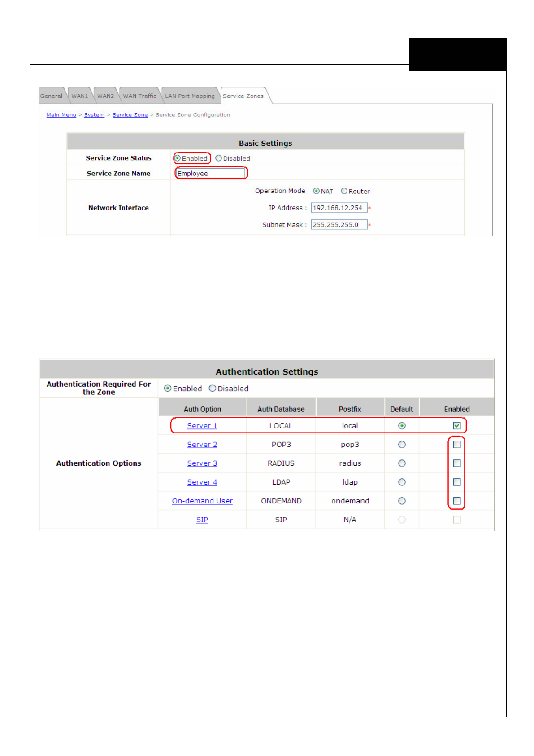Screen dimensions: 534x756
Task: Click the Subnet Mask input field
Action: [x=339, y=225]
